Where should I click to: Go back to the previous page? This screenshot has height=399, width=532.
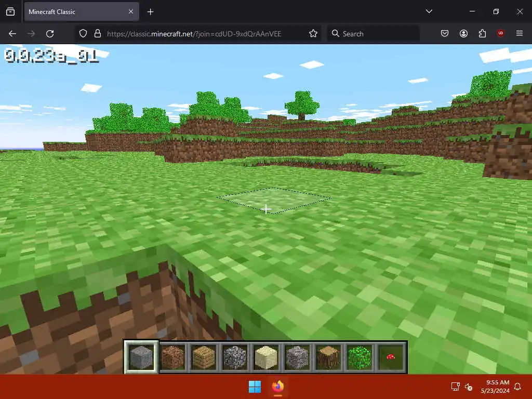12,34
